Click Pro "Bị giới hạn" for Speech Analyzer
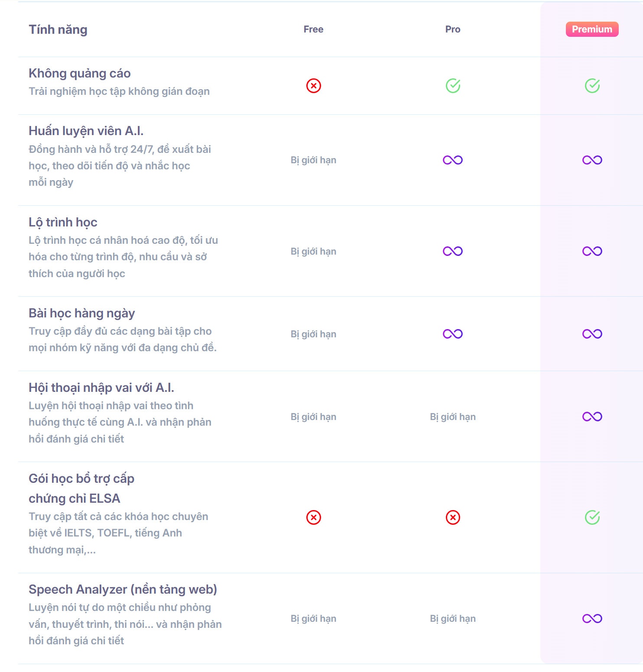The image size is (643, 672). (453, 618)
